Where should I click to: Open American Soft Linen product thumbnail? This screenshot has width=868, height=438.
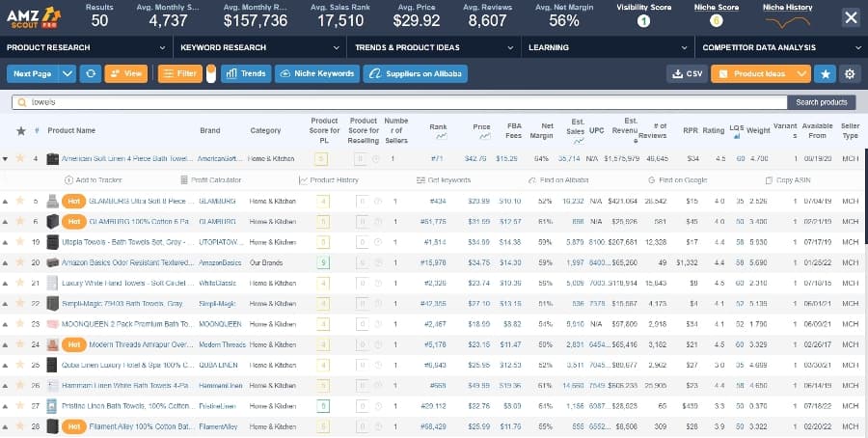coord(53,159)
